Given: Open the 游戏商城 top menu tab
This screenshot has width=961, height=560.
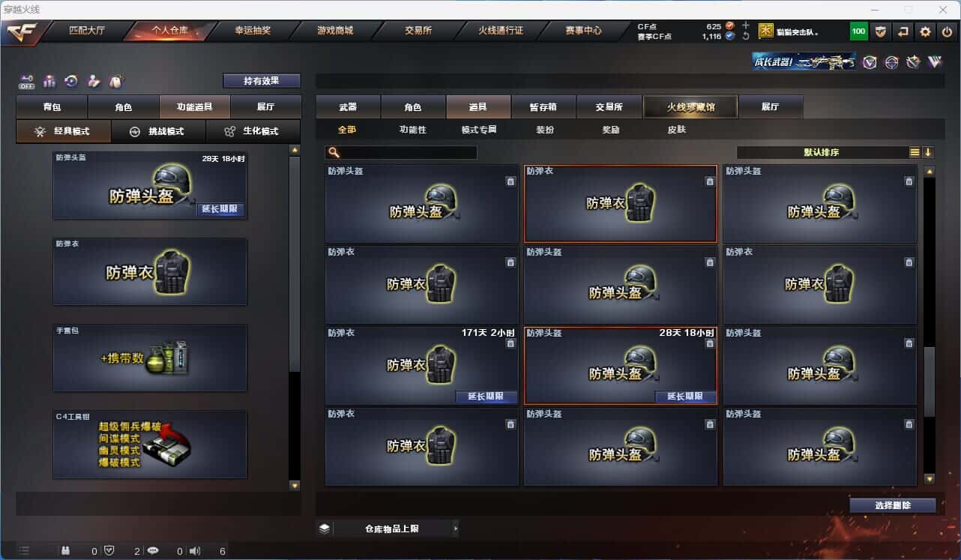Looking at the screenshot, I should point(335,31).
